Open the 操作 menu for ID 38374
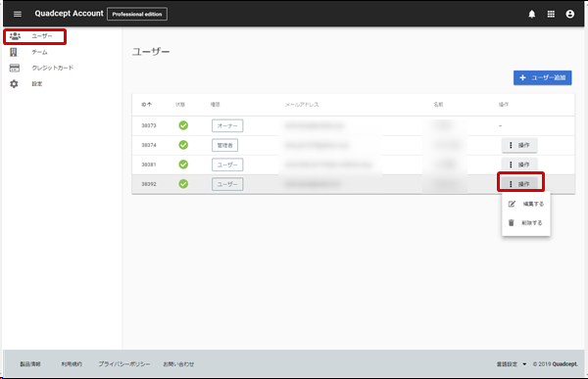Image resolution: width=588 pixels, height=379 pixels. pyautogui.click(x=519, y=145)
